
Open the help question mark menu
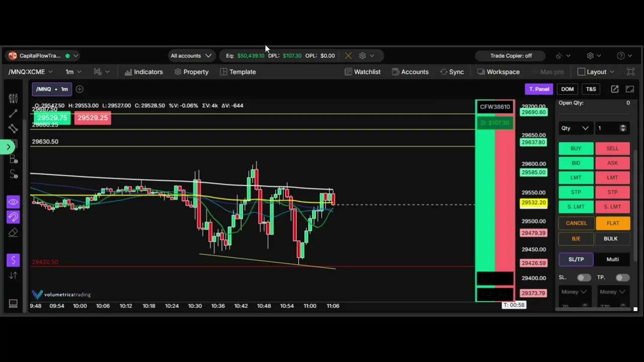point(624,56)
